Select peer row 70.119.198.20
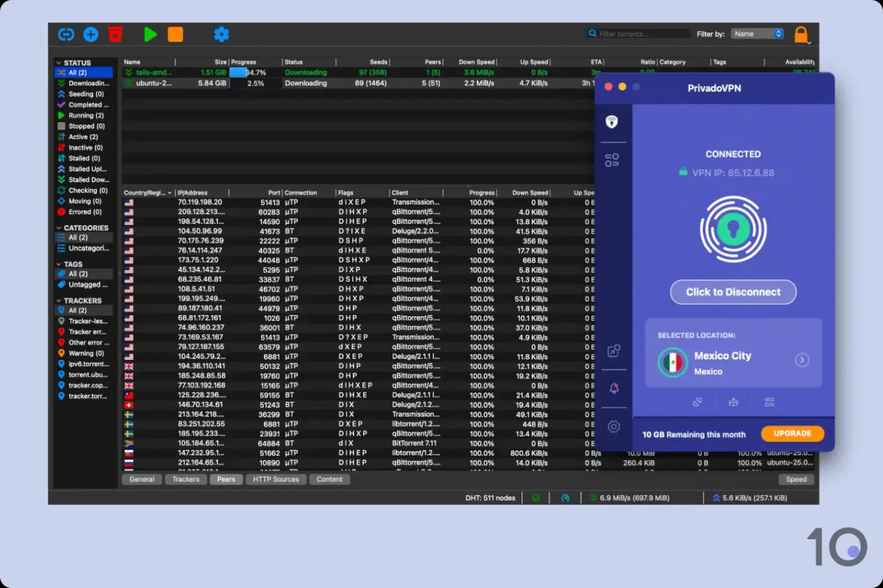 358,202
